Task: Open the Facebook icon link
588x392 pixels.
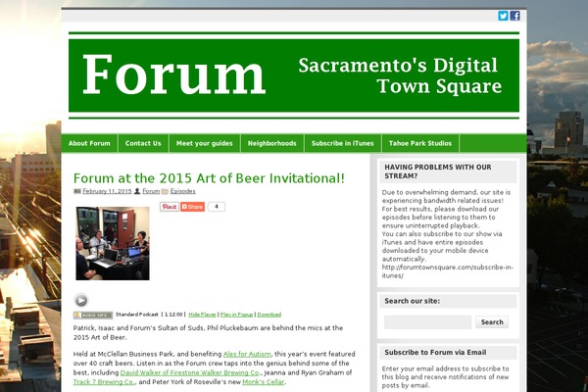Action: coord(514,16)
